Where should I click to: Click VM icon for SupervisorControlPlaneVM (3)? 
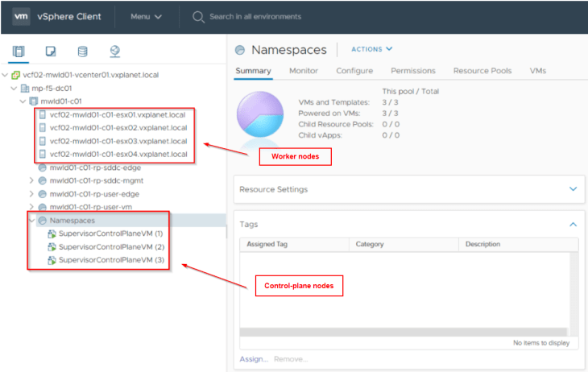(x=52, y=260)
